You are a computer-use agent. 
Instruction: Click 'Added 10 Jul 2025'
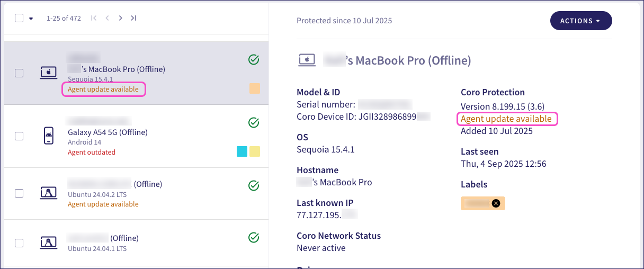coord(497,131)
